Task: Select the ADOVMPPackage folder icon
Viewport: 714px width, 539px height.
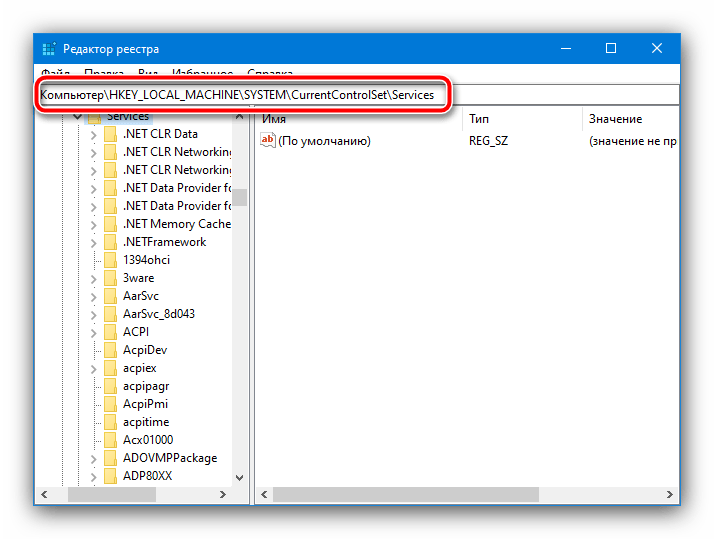Action: [111, 458]
